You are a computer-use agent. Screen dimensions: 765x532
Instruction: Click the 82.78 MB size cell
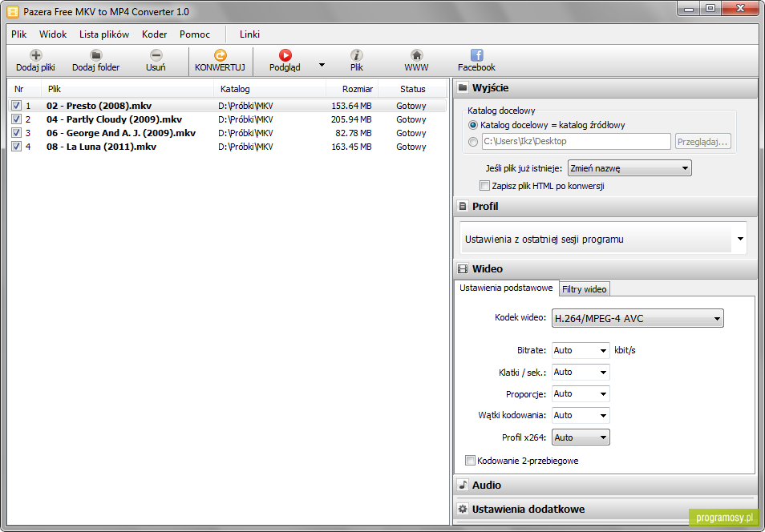(x=353, y=133)
